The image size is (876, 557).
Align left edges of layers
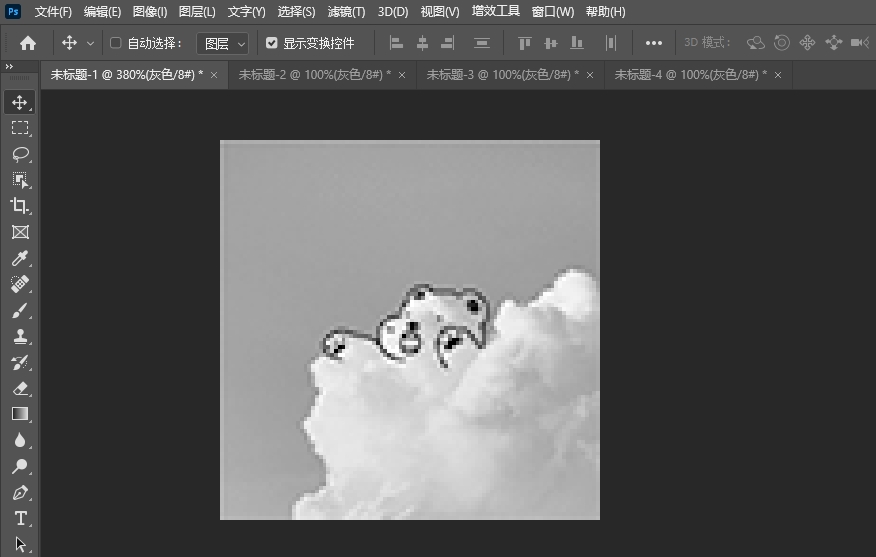396,43
